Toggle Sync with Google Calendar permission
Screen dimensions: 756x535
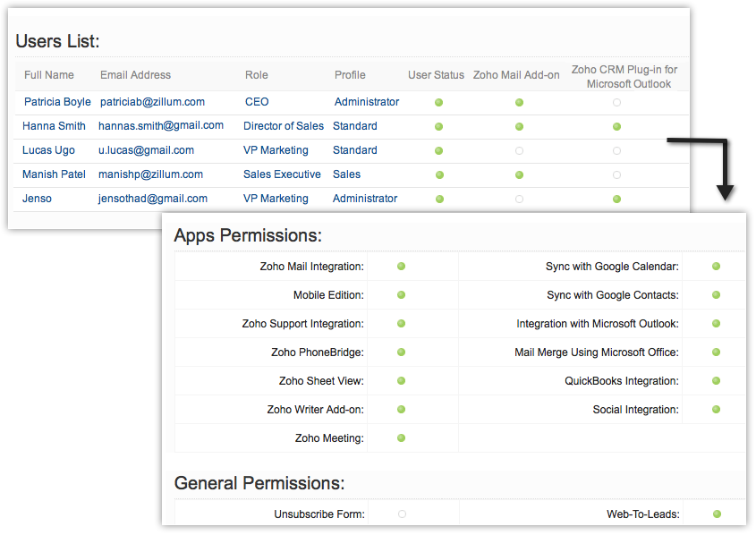point(716,267)
